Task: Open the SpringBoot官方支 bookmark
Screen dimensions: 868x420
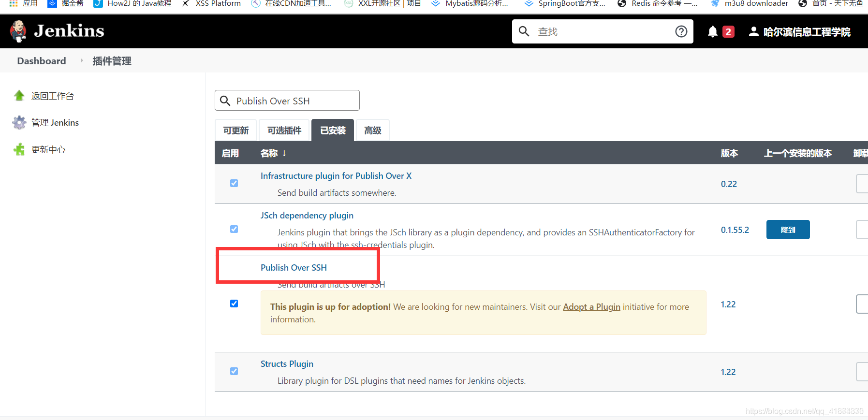Action: coord(565,3)
